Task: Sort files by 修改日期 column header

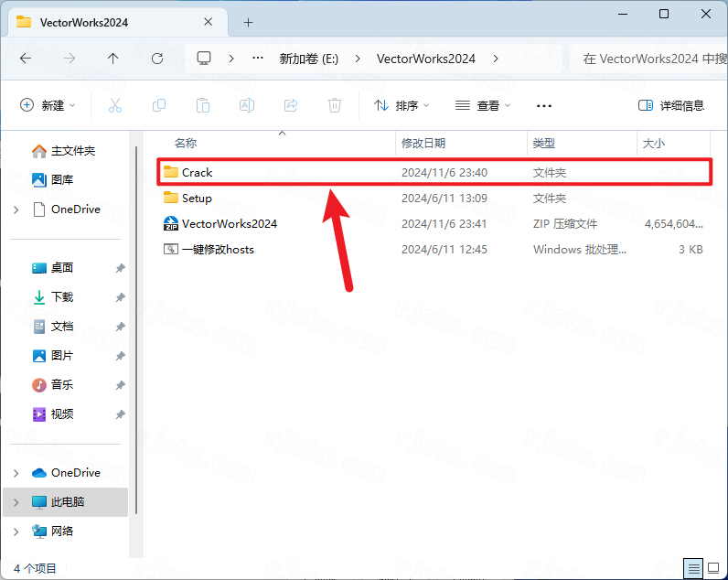Action: point(423,144)
